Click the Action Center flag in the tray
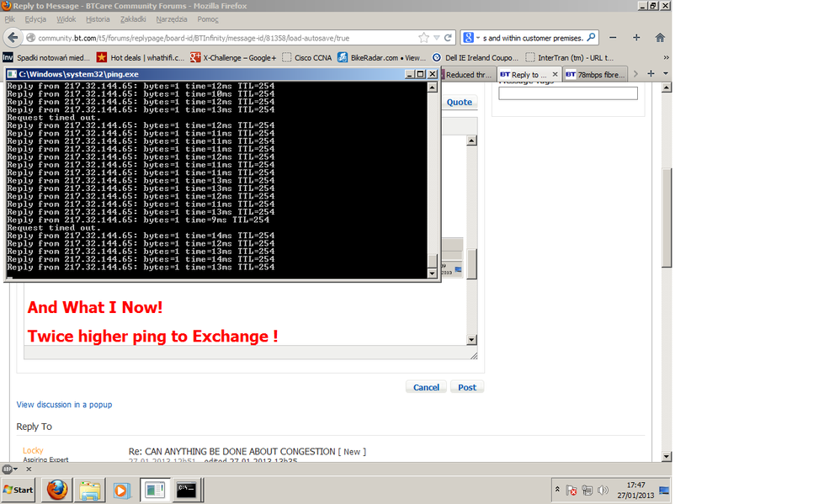The image size is (840, 504). 572,490
